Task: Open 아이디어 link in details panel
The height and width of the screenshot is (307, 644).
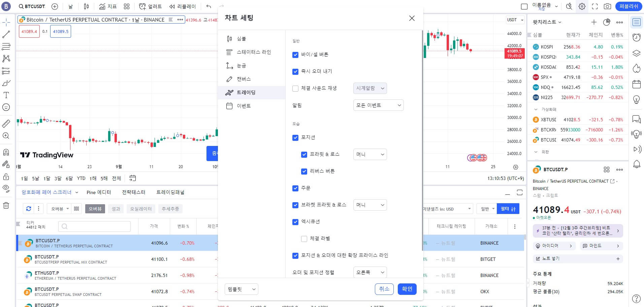Action: 553,246
